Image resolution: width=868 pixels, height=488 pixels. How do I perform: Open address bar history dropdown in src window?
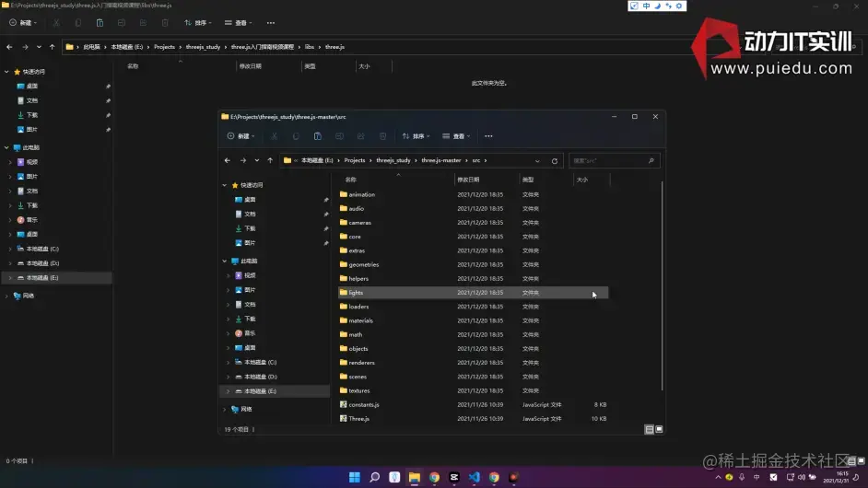(537, 161)
